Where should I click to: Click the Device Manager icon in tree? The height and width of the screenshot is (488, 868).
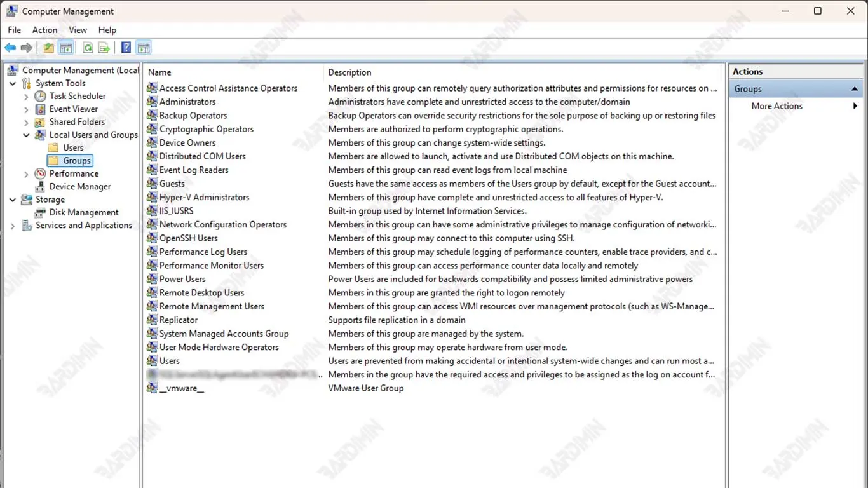point(40,187)
